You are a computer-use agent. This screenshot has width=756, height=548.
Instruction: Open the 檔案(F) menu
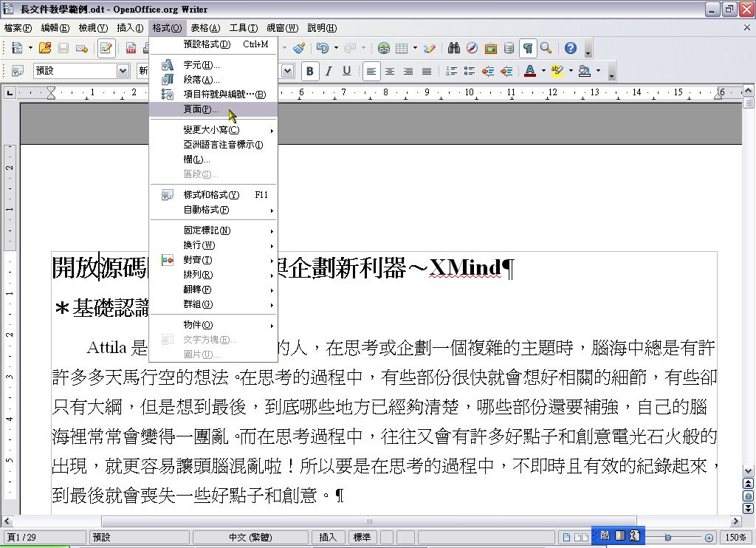(x=18, y=28)
